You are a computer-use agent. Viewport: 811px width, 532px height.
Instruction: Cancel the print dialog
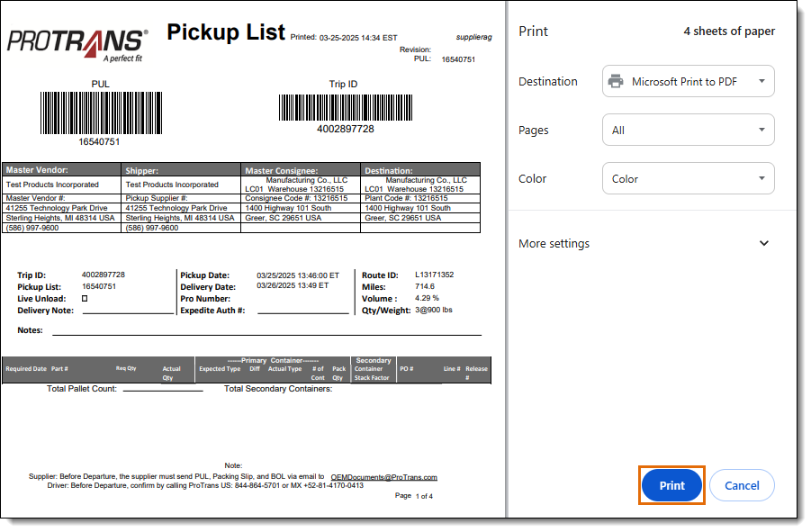pos(742,485)
